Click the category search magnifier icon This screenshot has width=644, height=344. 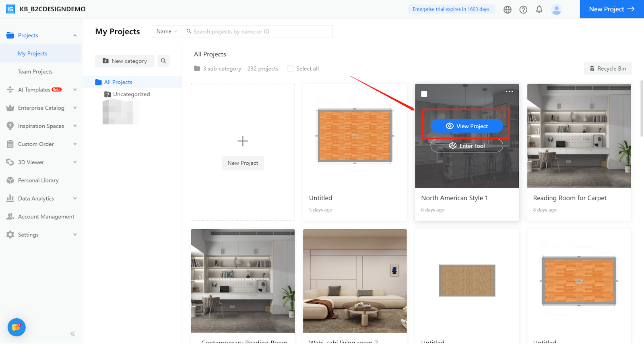pyautogui.click(x=163, y=61)
